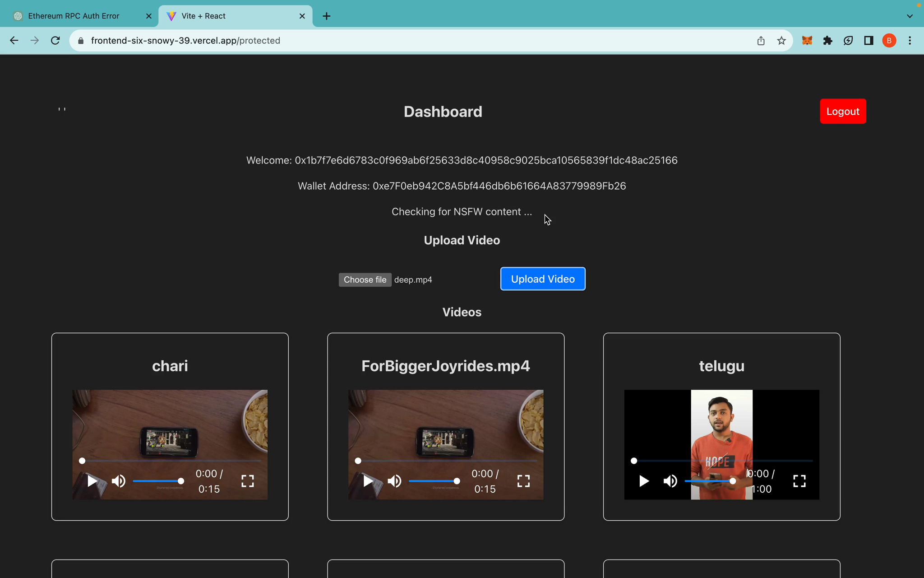The image size is (924, 578).
Task: Reload the current page
Action: [55, 41]
